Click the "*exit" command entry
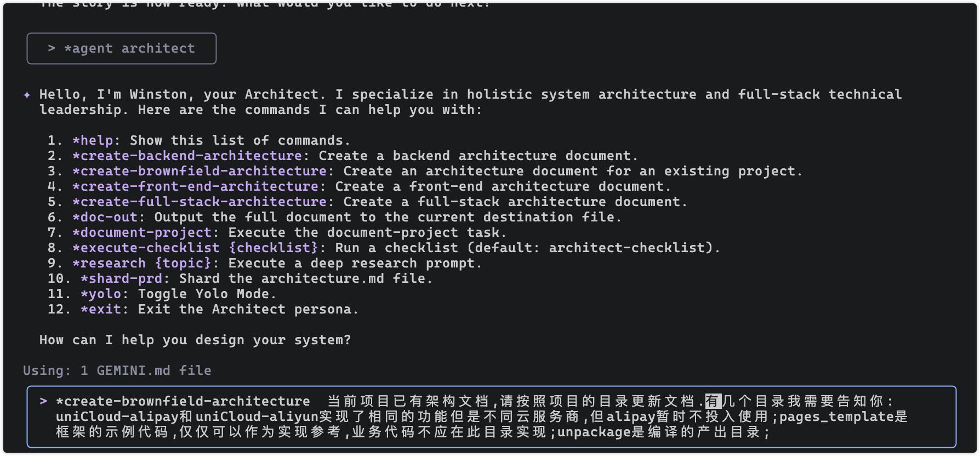The height and width of the screenshot is (456, 980). tap(101, 310)
